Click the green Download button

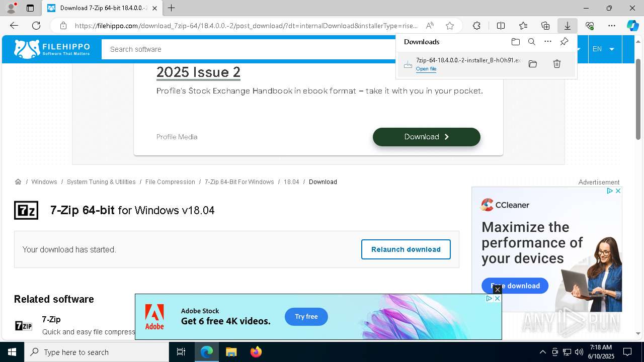coord(427,137)
